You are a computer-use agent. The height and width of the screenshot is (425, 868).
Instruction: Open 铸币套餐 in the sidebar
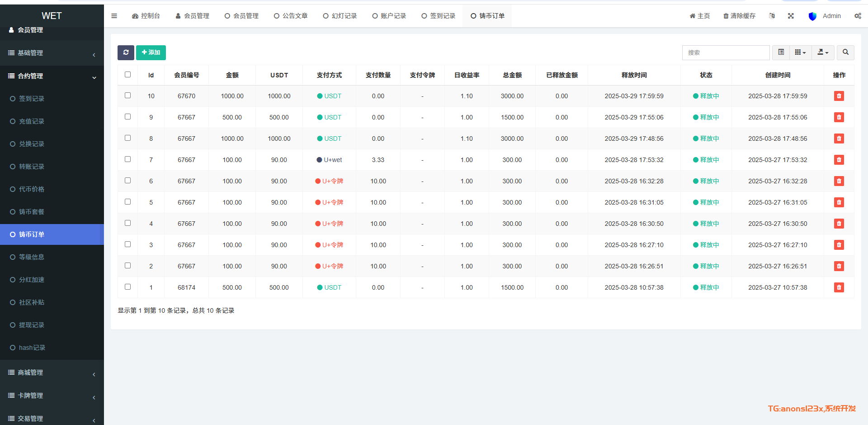point(32,212)
